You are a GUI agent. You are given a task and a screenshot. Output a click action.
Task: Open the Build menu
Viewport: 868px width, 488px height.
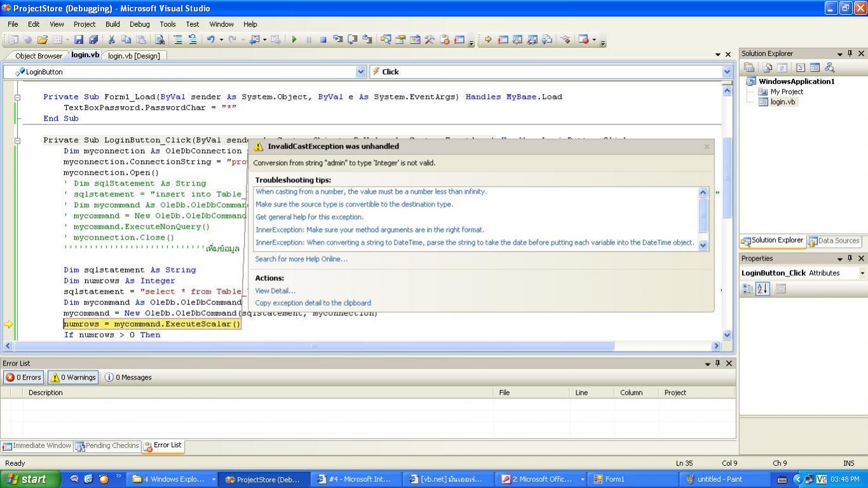pos(112,24)
